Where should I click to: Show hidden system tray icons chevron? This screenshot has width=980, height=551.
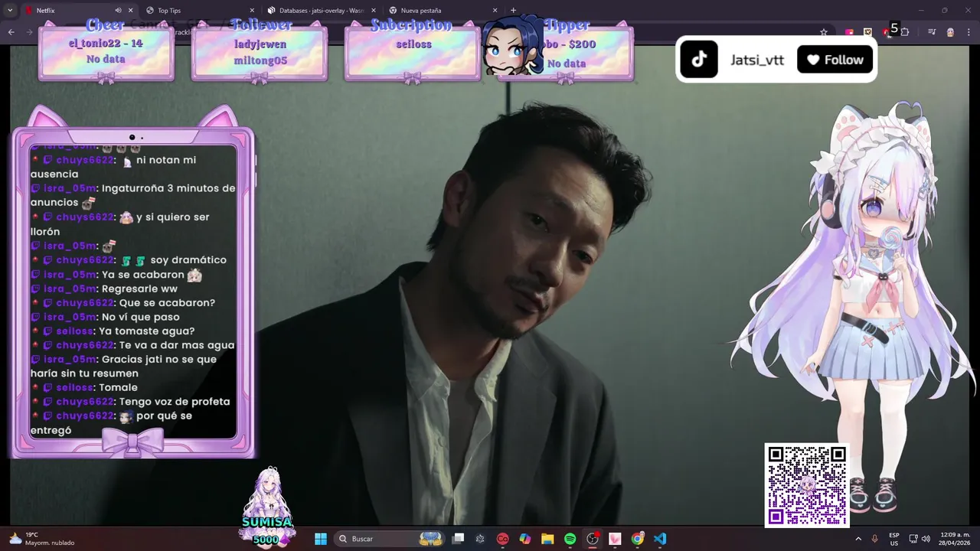857,539
